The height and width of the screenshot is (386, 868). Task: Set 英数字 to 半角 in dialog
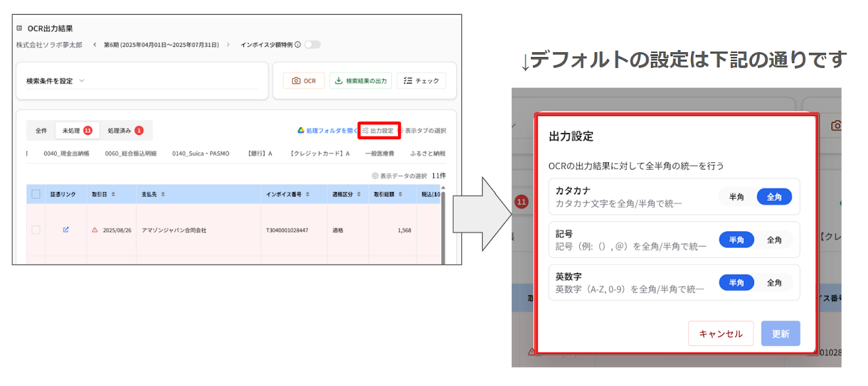[x=736, y=282]
